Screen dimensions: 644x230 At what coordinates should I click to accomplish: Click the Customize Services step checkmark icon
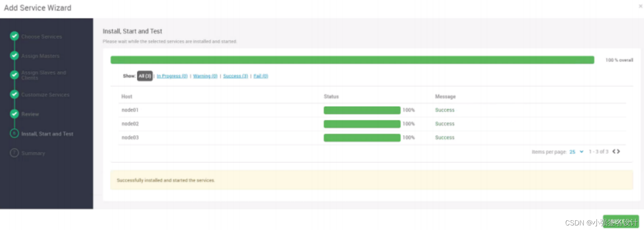pos(14,94)
